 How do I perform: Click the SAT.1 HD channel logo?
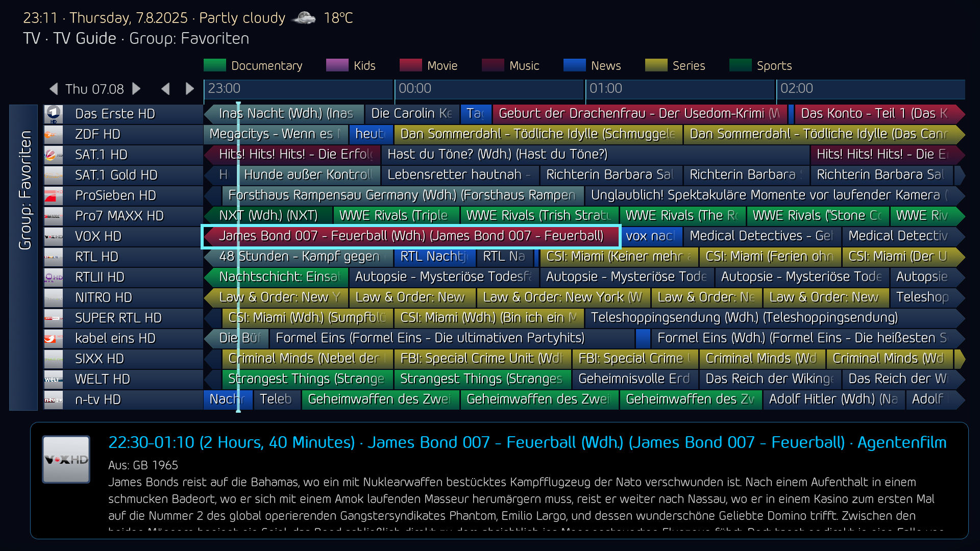point(54,155)
